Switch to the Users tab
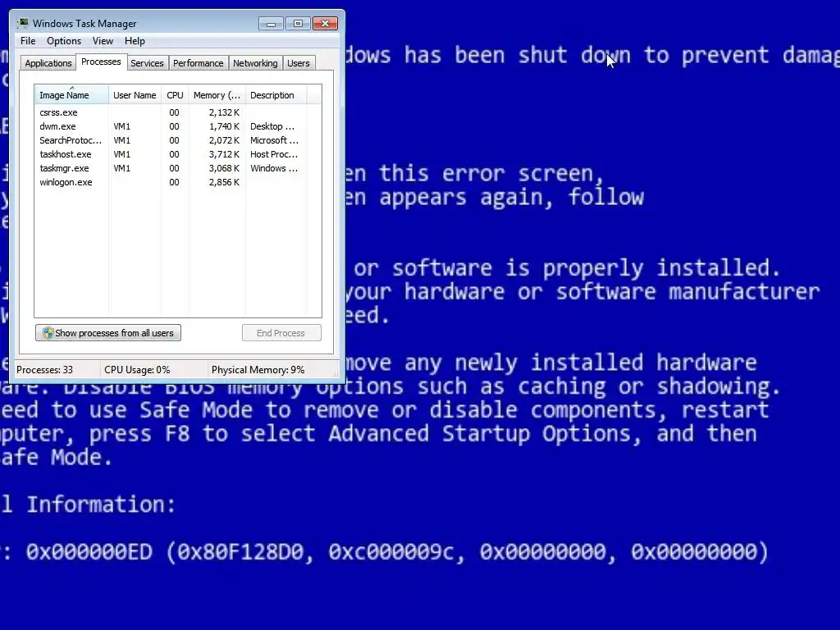840x630 pixels. pyautogui.click(x=299, y=63)
